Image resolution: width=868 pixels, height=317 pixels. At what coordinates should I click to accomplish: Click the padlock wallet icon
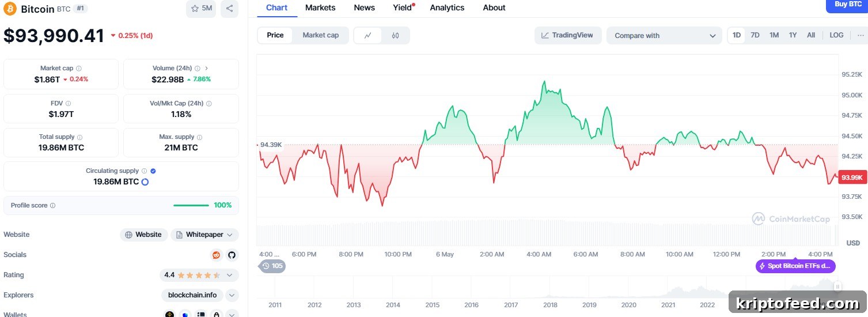click(x=217, y=315)
